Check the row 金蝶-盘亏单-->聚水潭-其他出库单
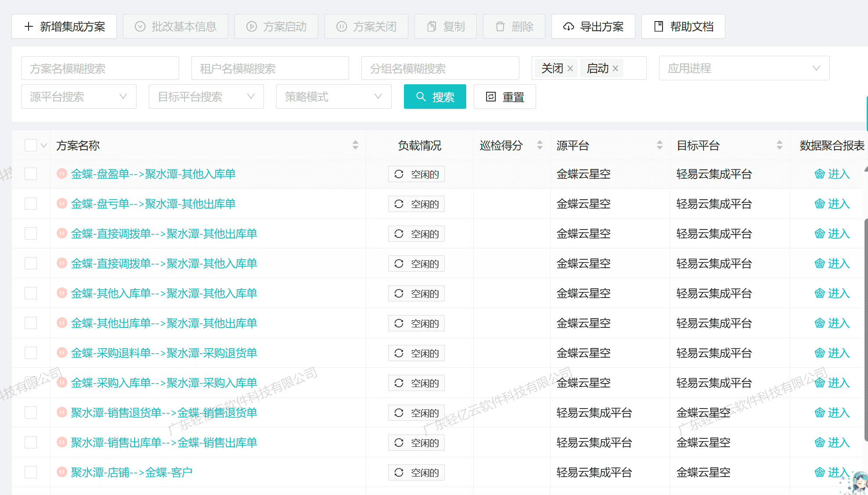Image resolution: width=868 pixels, height=495 pixels. tap(31, 204)
